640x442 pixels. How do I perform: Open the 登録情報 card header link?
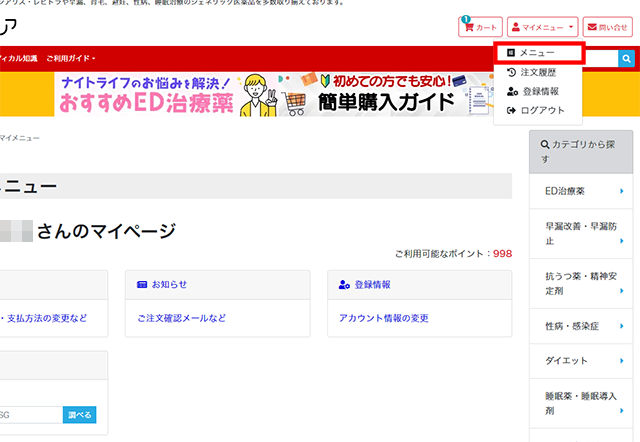[x=372, y=284]
